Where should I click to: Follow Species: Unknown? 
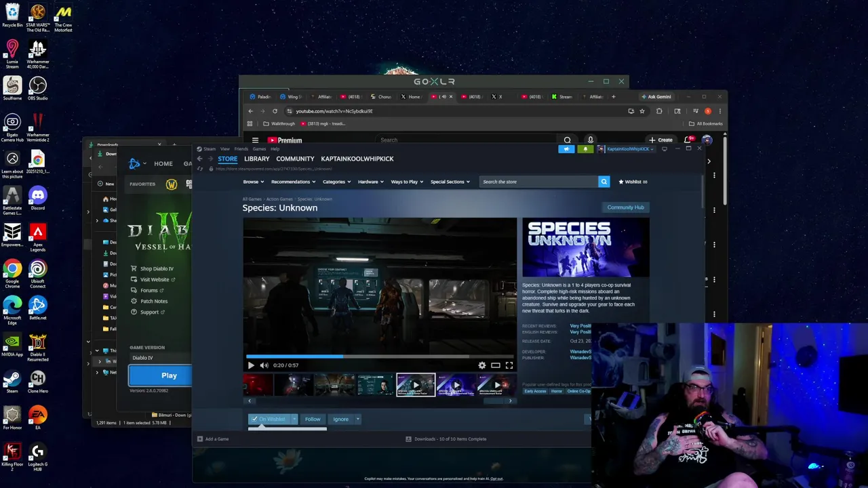pos(313,419)
